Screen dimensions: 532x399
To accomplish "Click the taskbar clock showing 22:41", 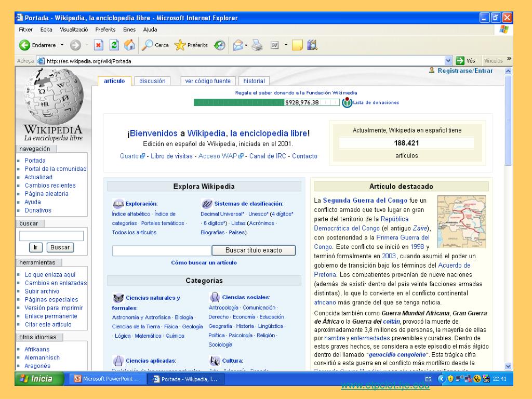I will coord(500,379).
